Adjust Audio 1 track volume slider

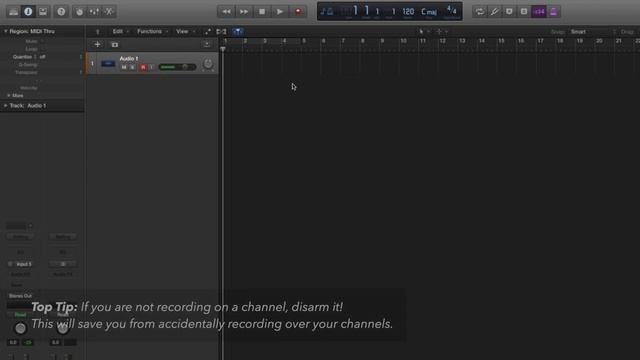tap(177, 67)
